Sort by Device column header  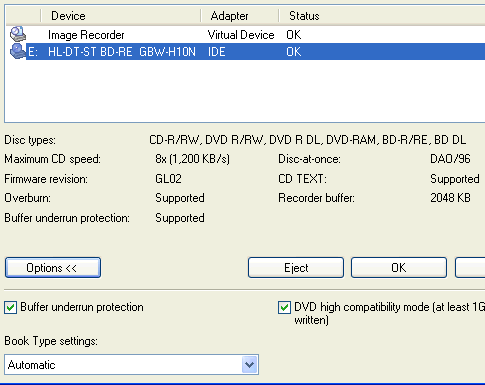click(x=121, y=16)
